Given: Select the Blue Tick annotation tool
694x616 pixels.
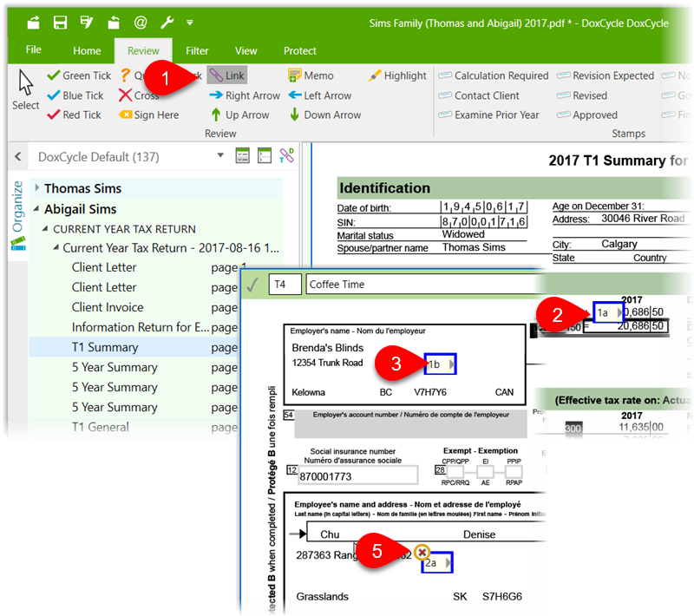Looking at the screenshot, I should coord(75,95).
